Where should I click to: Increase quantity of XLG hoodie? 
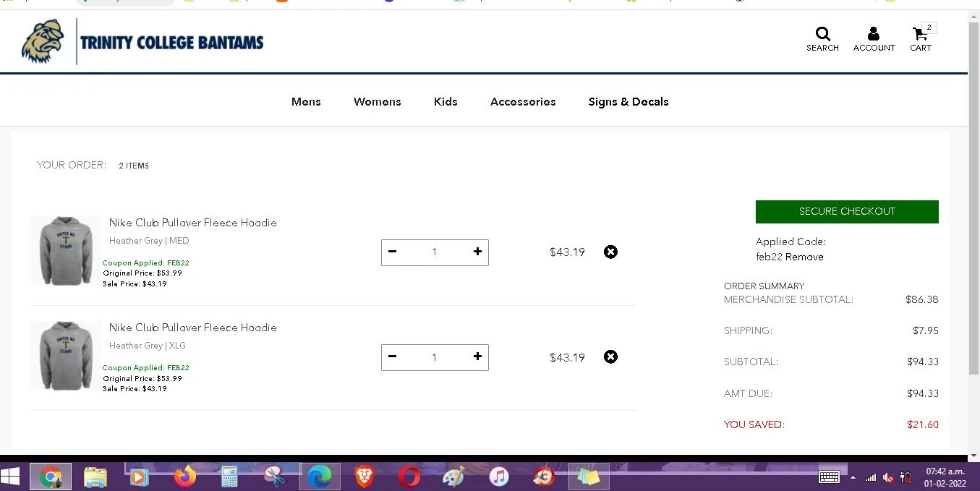[x=477, y=356]
